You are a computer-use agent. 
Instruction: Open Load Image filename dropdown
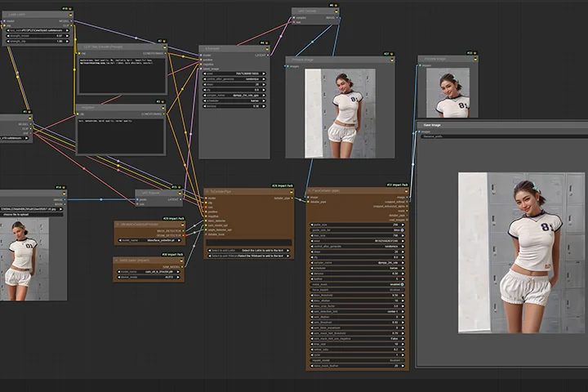(32, 209)
